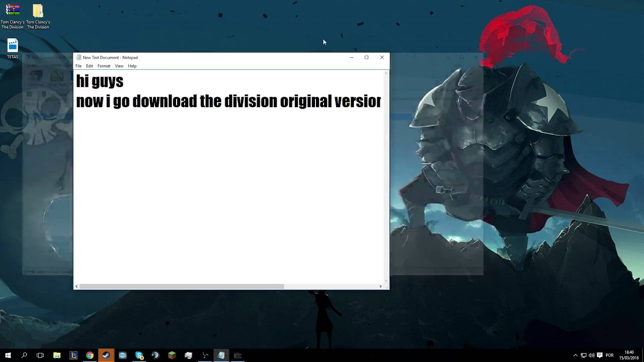This screenshot has width=644, height=362.
Task: Select the Tom Clancy's The Division folder icon
Action: pyautogui.click(x=38, y=17)
